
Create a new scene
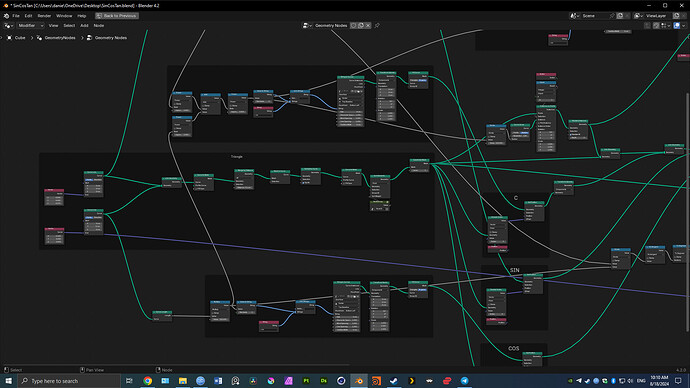click(620, 16)
